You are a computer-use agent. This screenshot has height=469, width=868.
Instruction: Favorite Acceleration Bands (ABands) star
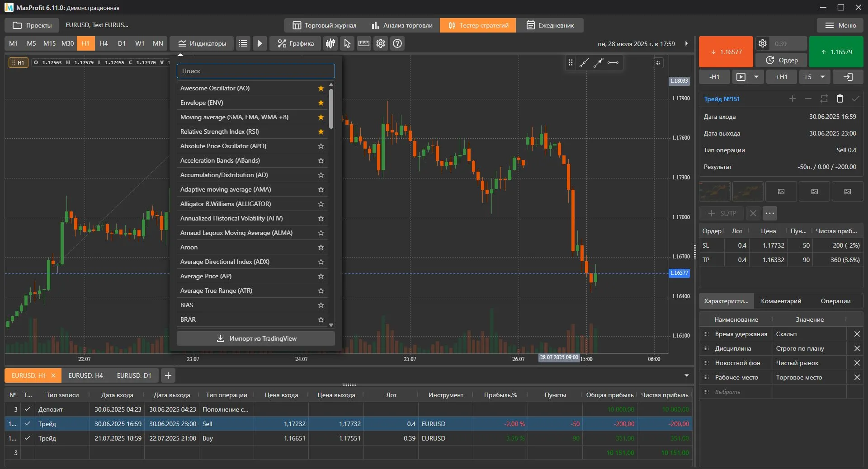[x=321, y=160]
